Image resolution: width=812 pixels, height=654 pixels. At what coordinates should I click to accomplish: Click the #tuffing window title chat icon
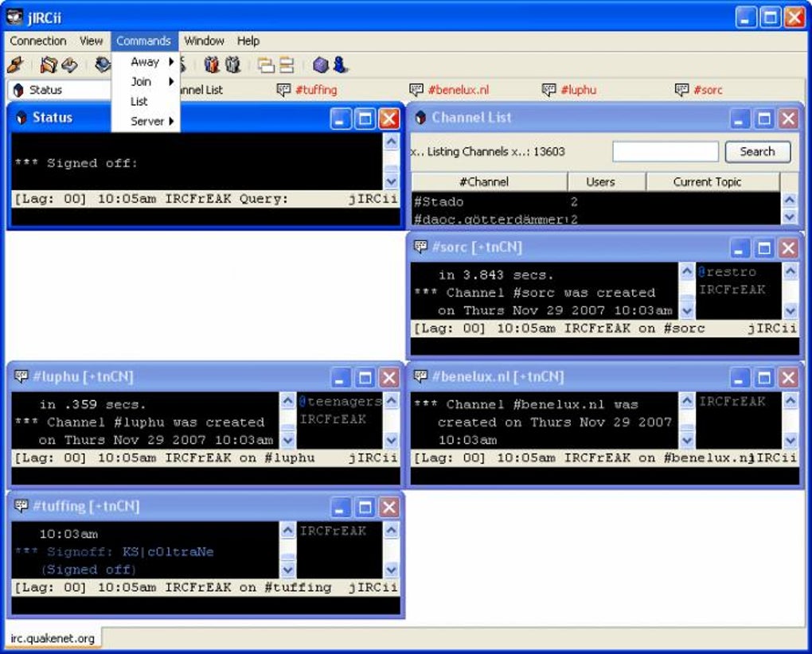[x=21, y=505]
